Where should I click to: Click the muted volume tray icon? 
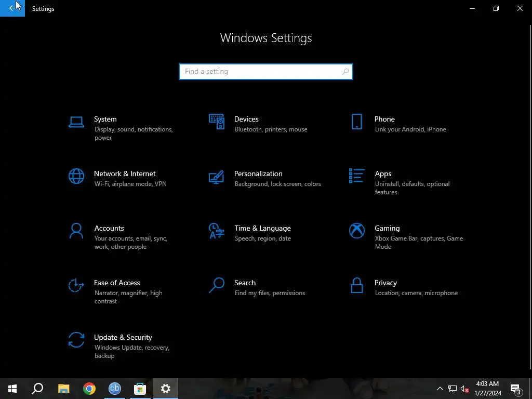click(465, 389)
